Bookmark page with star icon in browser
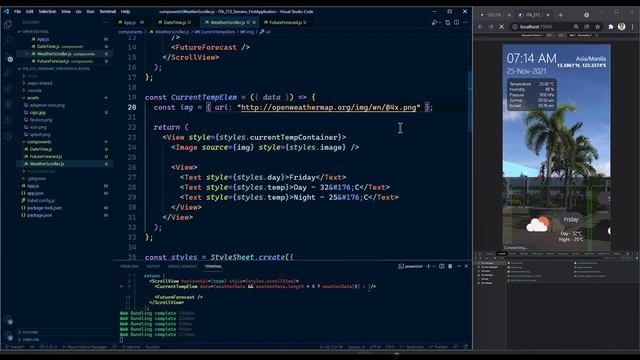This screenshot has height=360, width=640. tap(598, 27)
